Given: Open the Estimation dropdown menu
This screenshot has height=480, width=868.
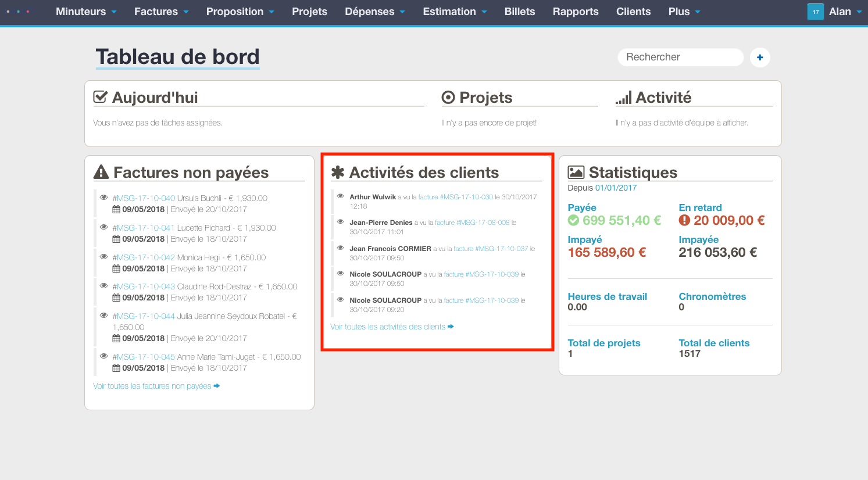Looking at the screenshot, I should pos(455,12).
